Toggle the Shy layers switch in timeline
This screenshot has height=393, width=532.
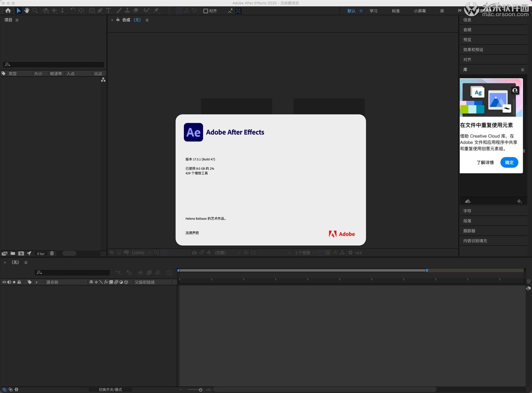point(140,273)
